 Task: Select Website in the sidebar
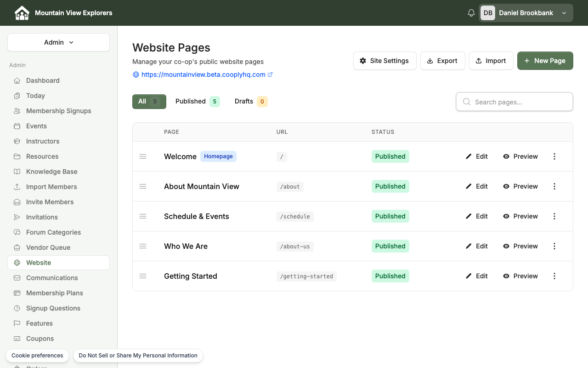point(58,263)
